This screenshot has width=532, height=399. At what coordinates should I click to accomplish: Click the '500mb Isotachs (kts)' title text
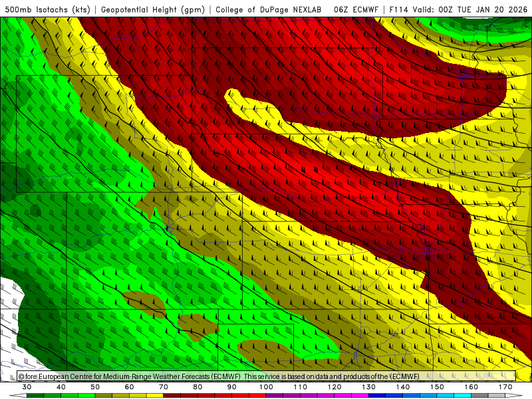coord(47,10)
